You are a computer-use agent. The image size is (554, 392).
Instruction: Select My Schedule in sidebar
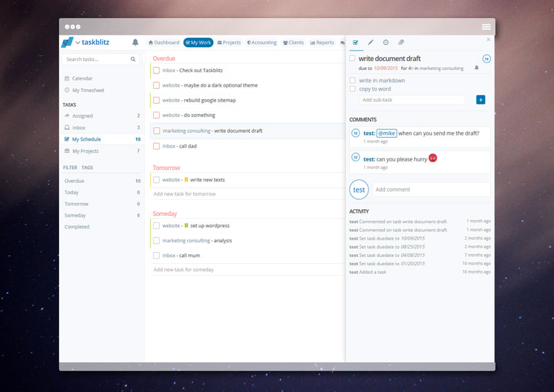[102, 139]
